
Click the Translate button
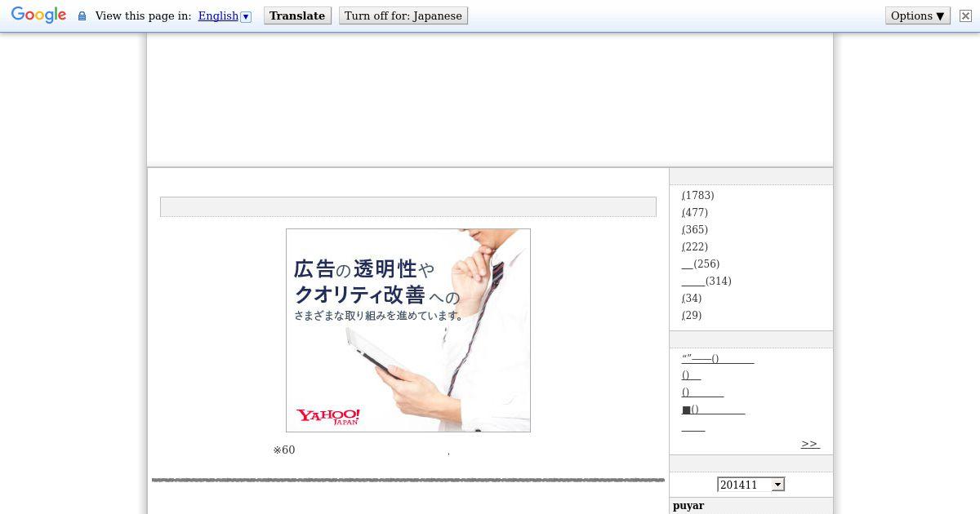tap(297, 16)
